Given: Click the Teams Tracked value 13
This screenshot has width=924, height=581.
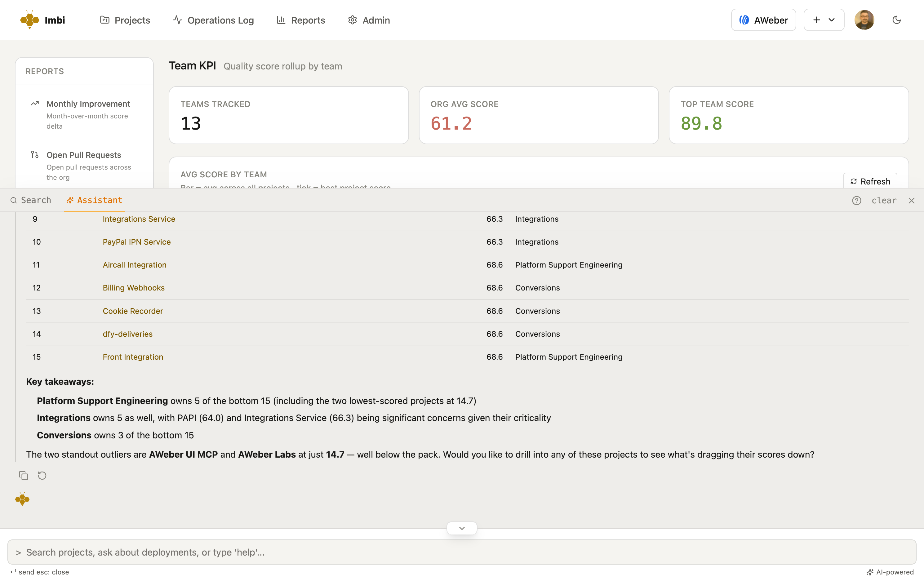Looking at the screenshot, I should tap(191, 124).
